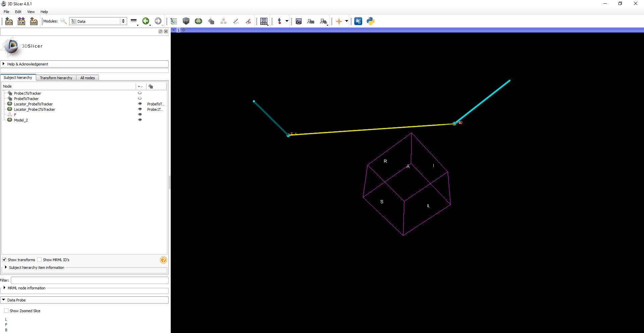Screen dimensions: 644x333
Task: Open the Markups fiducials module
Action: click(x=223, y=21)
